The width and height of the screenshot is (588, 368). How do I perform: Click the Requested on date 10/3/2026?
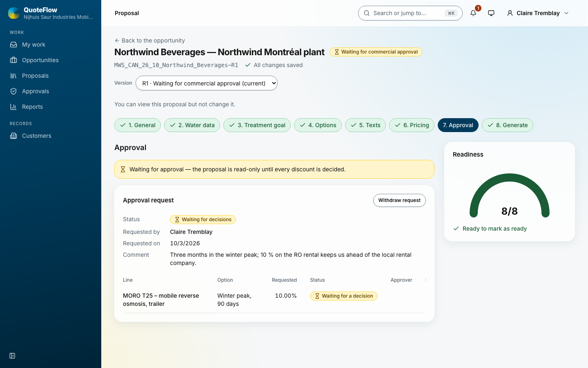coord(185,243)
